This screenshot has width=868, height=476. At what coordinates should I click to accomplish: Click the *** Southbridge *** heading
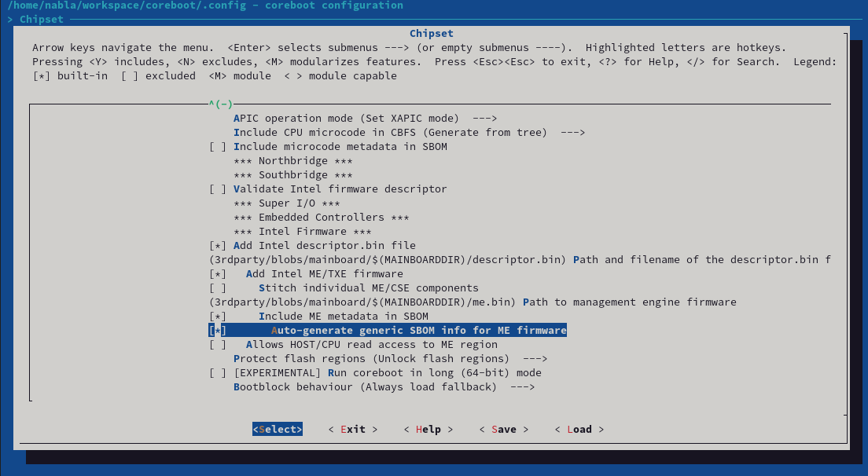[x=292, y=174]
